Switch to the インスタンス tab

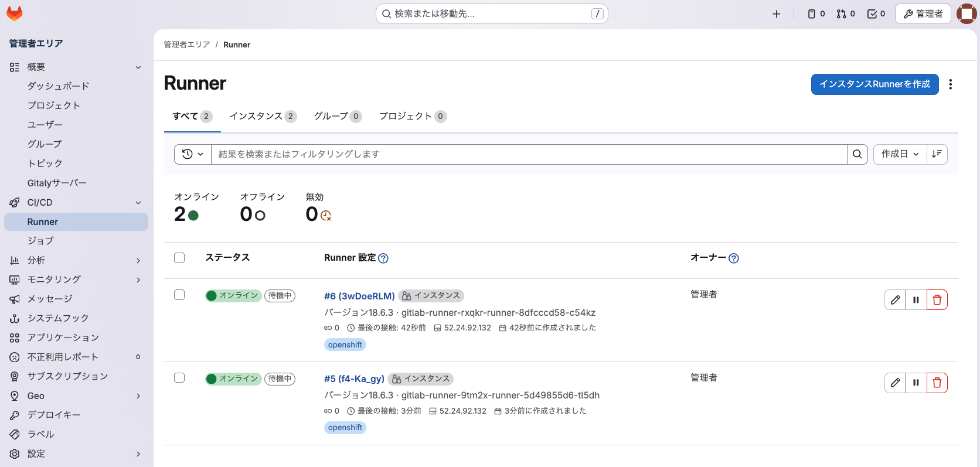(263, 116)
